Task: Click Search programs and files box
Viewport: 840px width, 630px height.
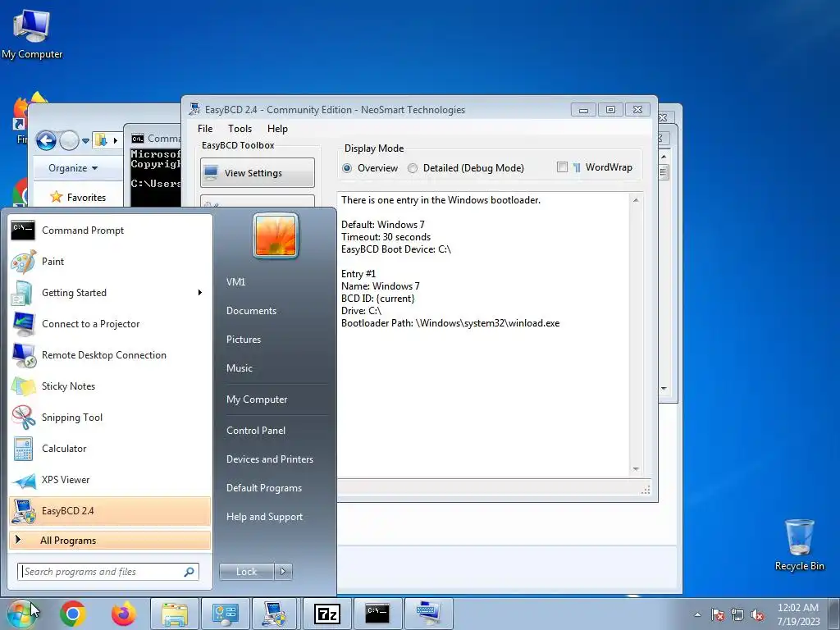Action: tap(108, 572)
